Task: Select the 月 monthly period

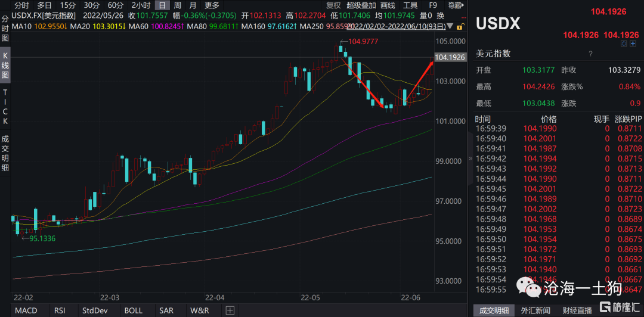Action: pyautogui.click(x=193, y=5)
